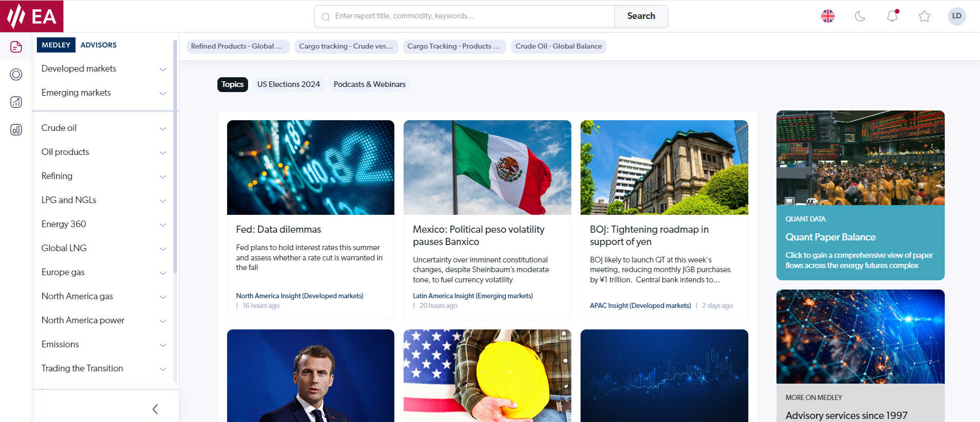This screenshot has height=422, width=980.
Task: Select the Topics tab
Action: [x=233, y=84]
